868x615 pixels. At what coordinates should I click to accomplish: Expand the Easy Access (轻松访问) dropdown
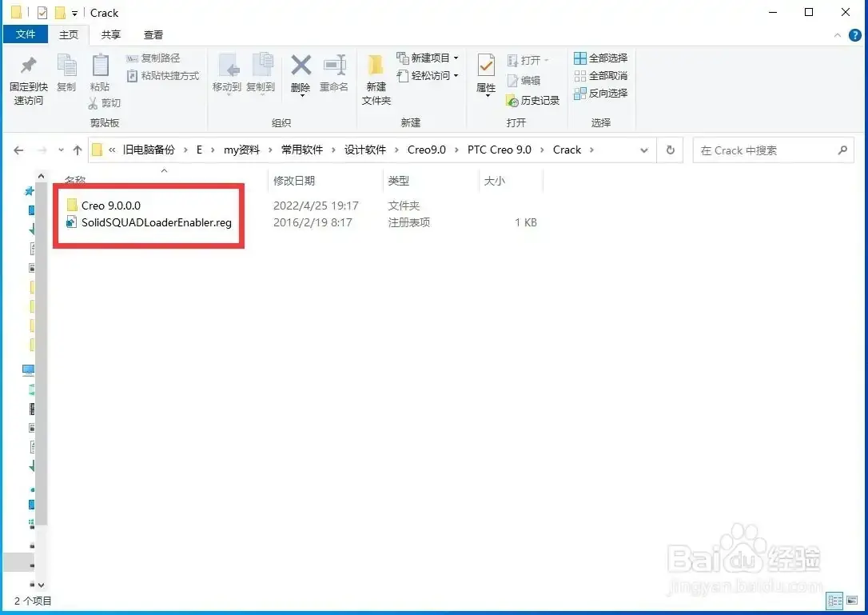click(x=456, y=75)
